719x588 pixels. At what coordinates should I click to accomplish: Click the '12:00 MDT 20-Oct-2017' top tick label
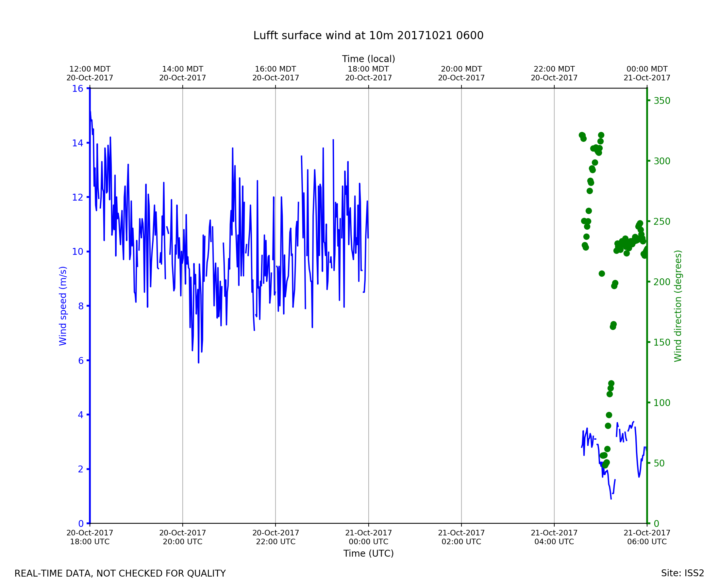tap(90, 73)
